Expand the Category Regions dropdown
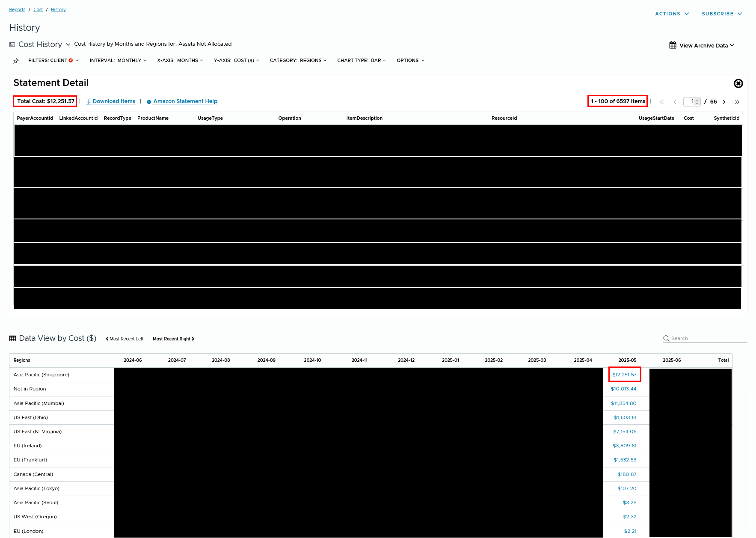Image resolution: width=756 pixels, height=538 pixels. pos(298,60)
